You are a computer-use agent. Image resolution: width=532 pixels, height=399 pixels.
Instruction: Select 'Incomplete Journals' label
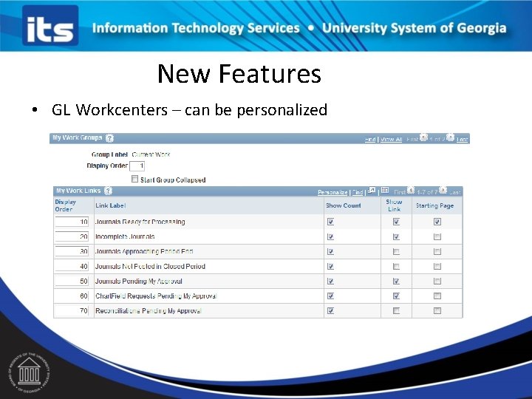[125, 236]
